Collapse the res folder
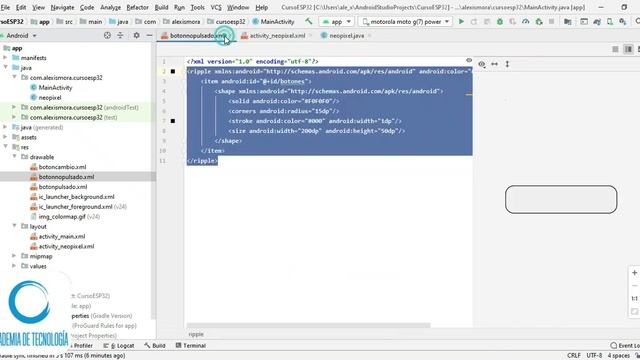640x360 pixels. coord(5,147)
